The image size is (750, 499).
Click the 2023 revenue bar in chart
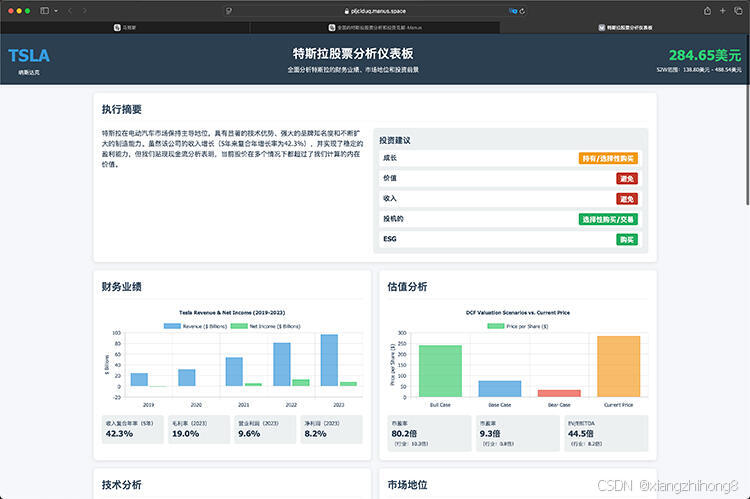point(329,360)
